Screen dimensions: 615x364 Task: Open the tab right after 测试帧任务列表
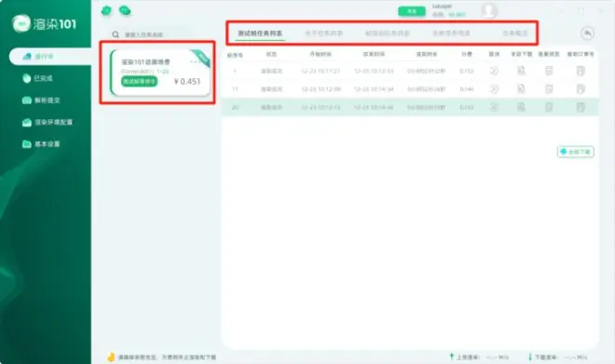(324, 34)
